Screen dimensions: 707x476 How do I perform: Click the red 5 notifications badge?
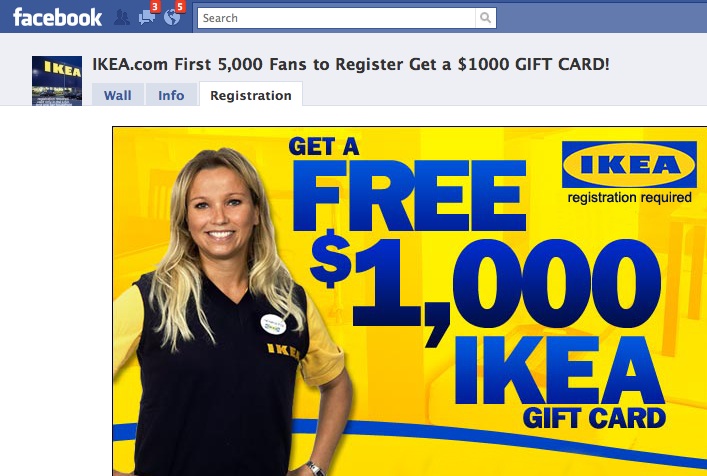[180, 7]
